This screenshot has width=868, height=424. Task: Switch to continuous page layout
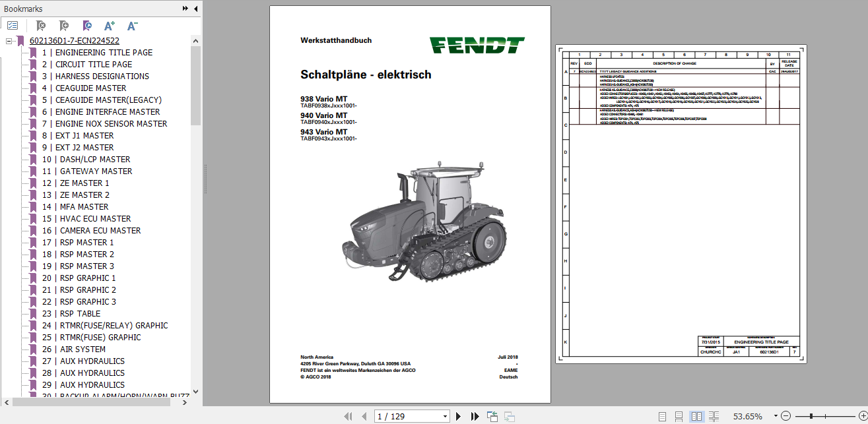679,416
